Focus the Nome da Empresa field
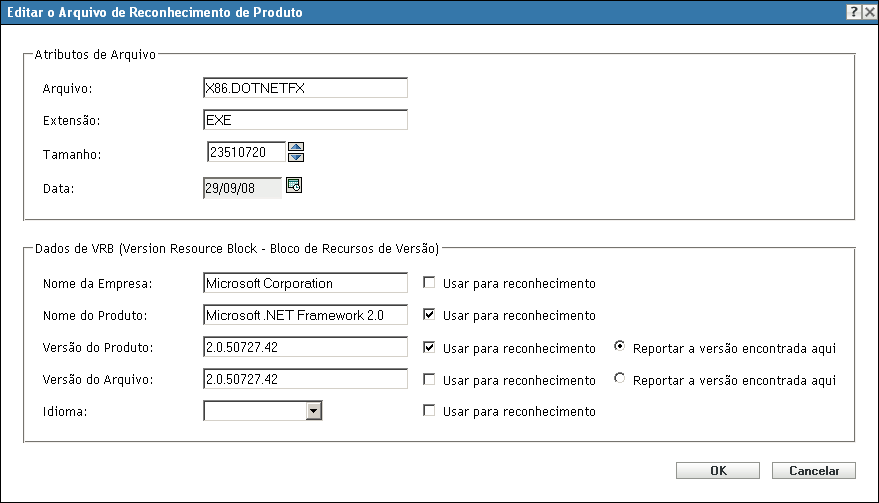Viewport: 879px width, 503px height. tap(305, 283)
